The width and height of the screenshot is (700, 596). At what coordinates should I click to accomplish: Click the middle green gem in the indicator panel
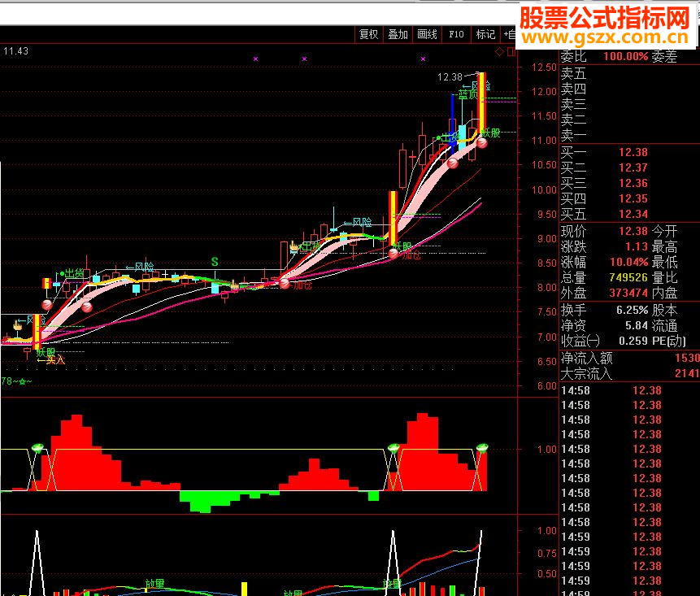pyautogui.click(x=393, y=448)
